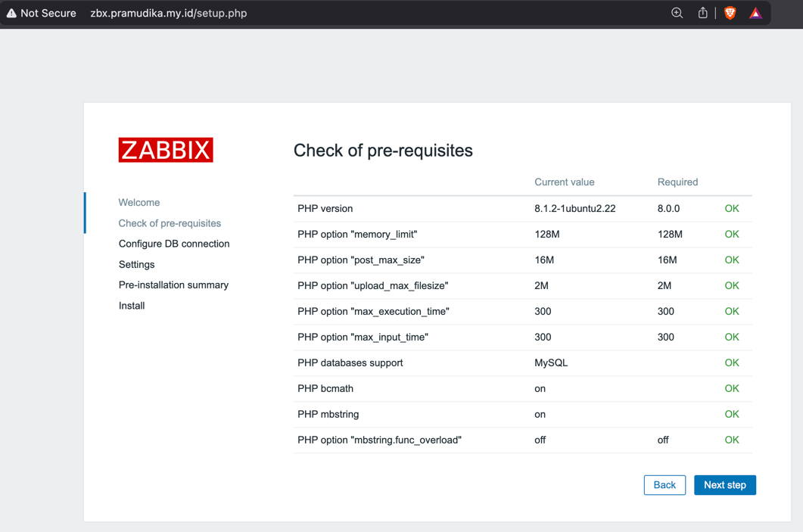
Task: Click OK status for upload_max_filesize
Action: click(732, 285)
